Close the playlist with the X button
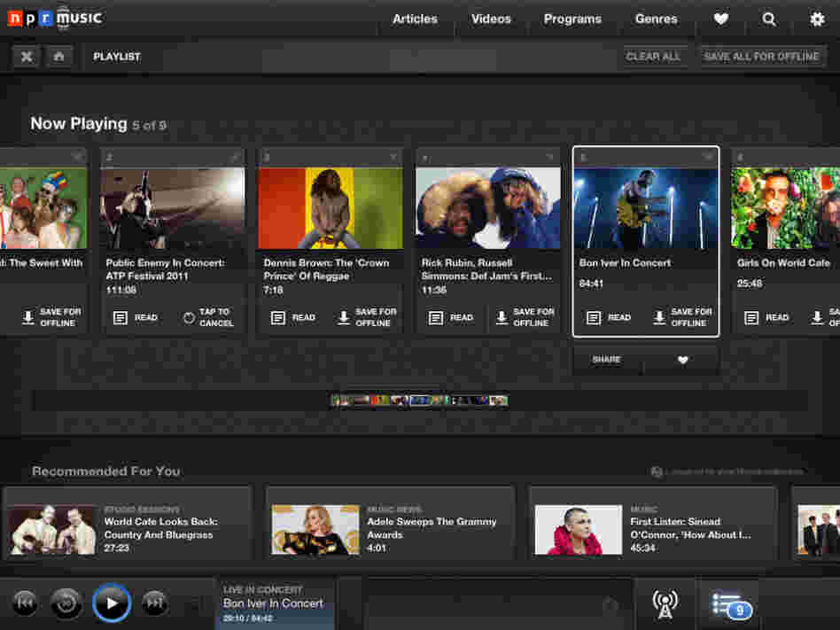Viewport: 840px width, 630px height. (x=27, y=56)
